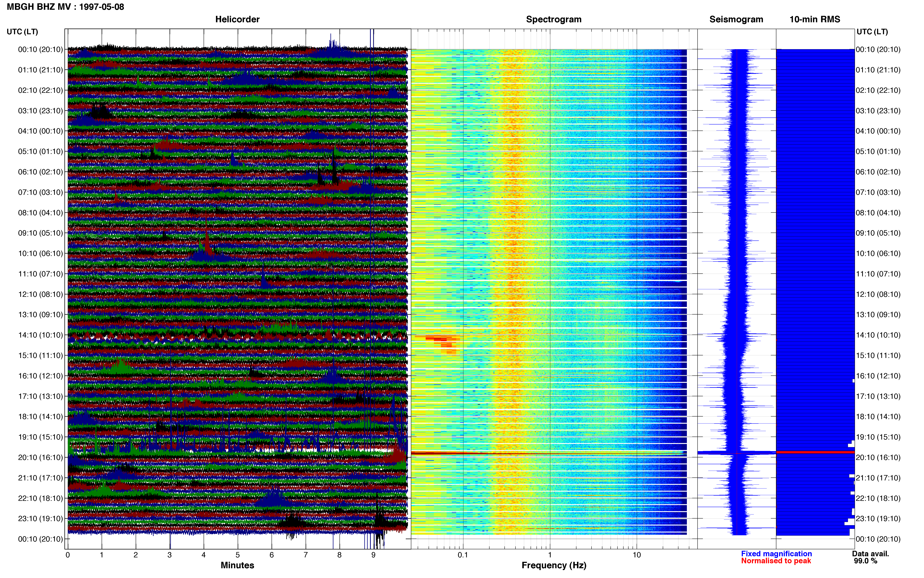This screenshot has height=578, width=924.
Task: Click left time label '07:10 (03:10)'
Action: coord(41,192)
